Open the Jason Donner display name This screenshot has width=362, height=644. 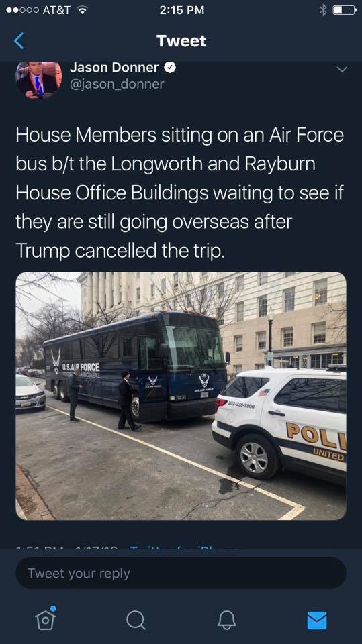[114, 68]
